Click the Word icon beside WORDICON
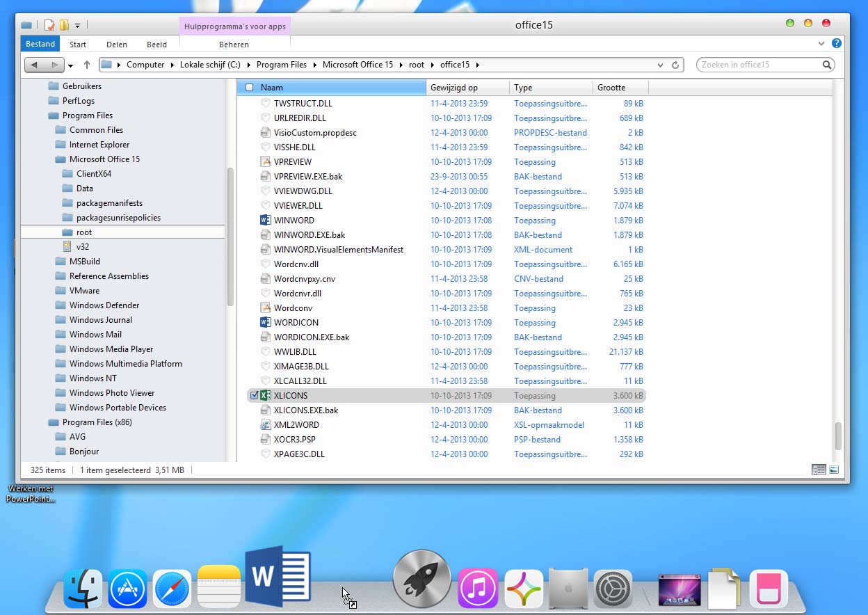Screen dimensions: 868x615 tap(265, 323)
